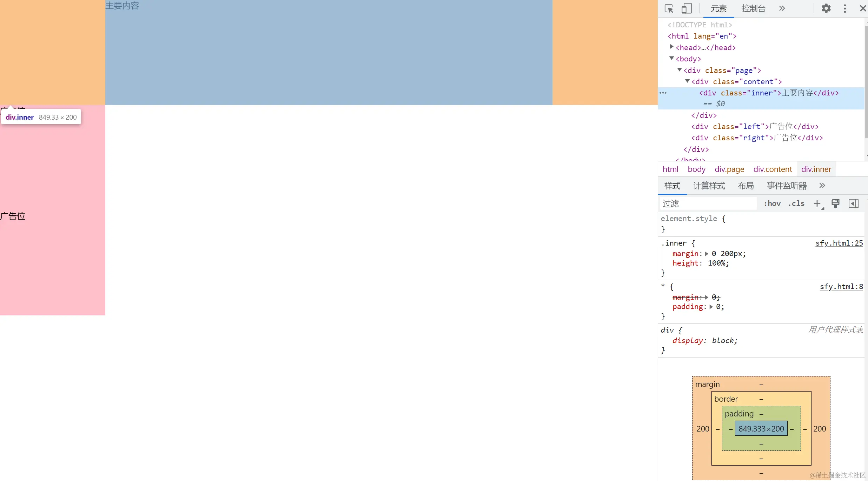This screenshot has height=481, width=868.
Task: Toggle the device emulation toolbar icon
Action: point(687,8)
